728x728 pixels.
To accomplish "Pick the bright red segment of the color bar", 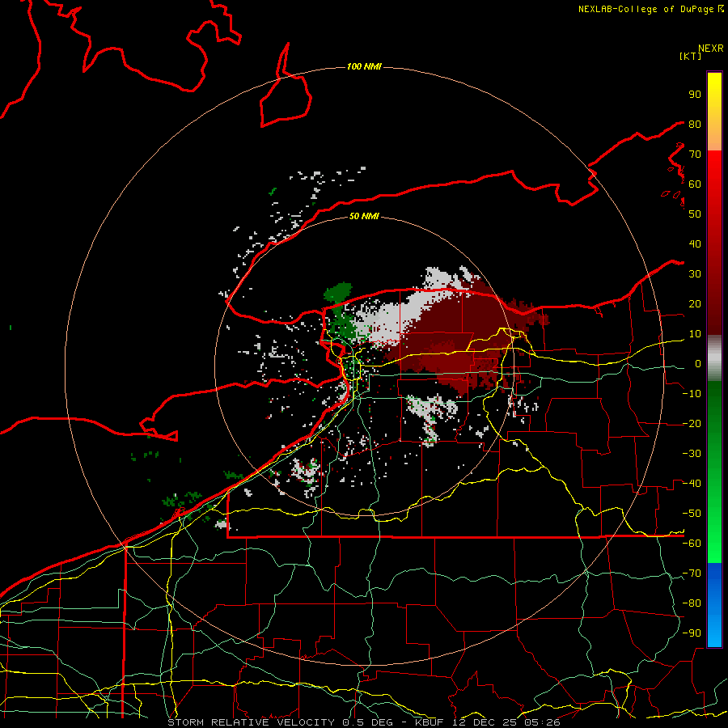I will pos(714,176).
